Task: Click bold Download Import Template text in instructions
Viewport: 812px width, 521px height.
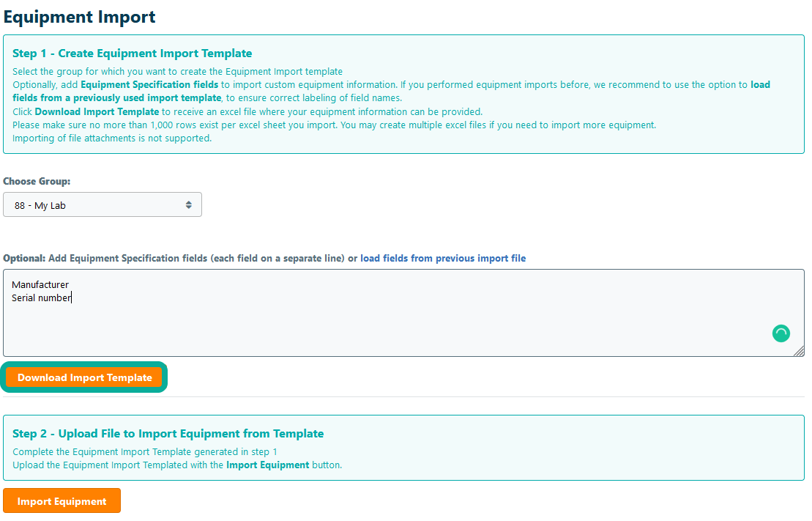Action: tap(97, 112)
